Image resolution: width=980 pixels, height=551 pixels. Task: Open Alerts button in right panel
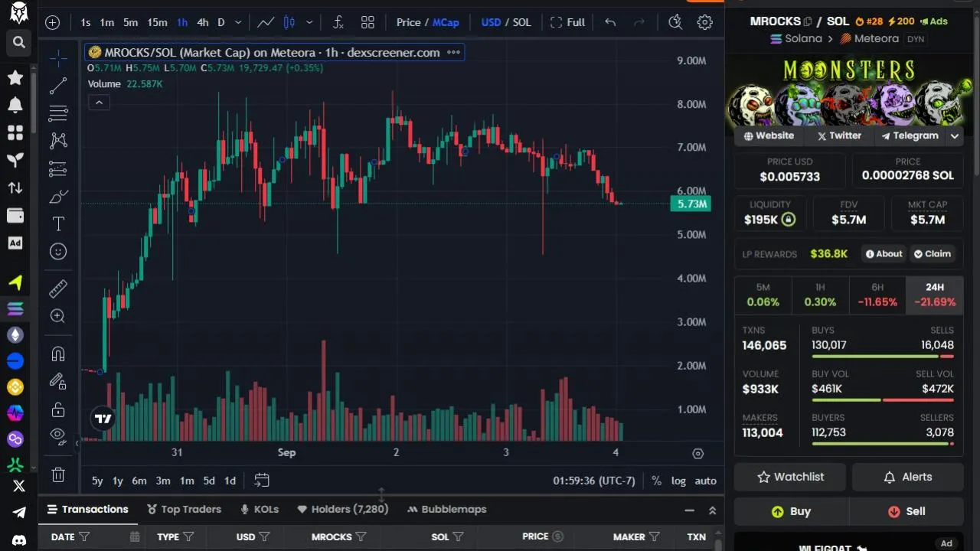pyautogui.click(x=907, y=477)
